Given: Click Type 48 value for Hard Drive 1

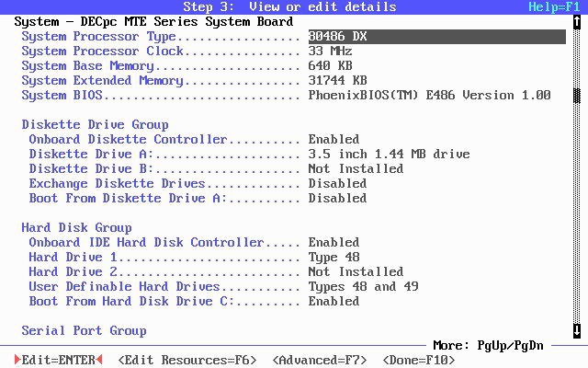Looking at the screenshot, I should [x=334, y=257].
